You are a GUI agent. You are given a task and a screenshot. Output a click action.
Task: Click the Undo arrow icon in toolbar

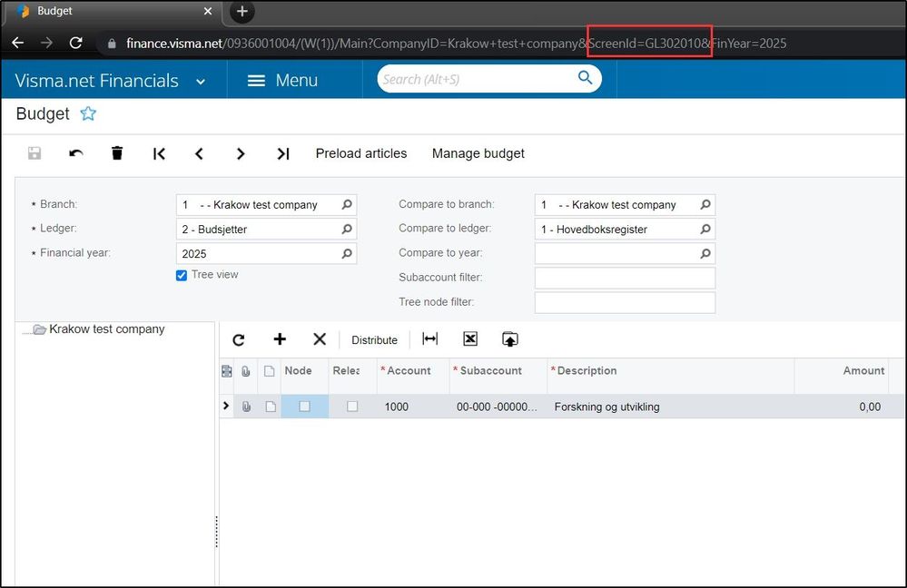(75, 153)
